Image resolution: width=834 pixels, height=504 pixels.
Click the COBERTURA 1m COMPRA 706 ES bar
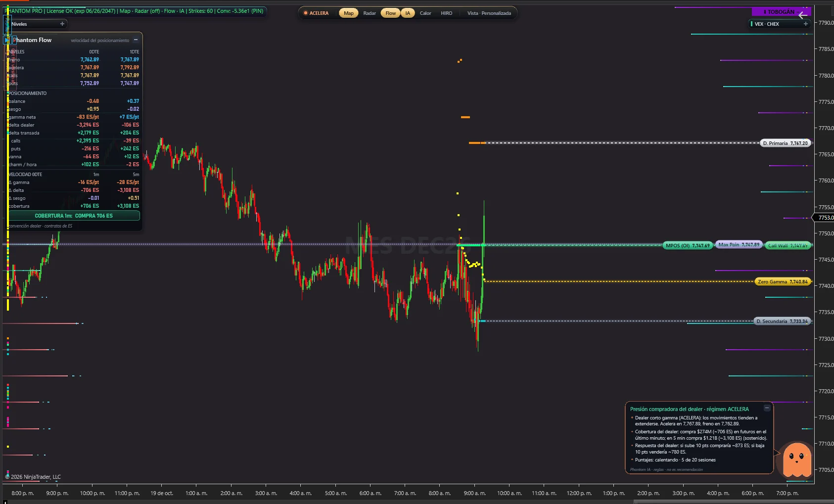tap(74, 216)
